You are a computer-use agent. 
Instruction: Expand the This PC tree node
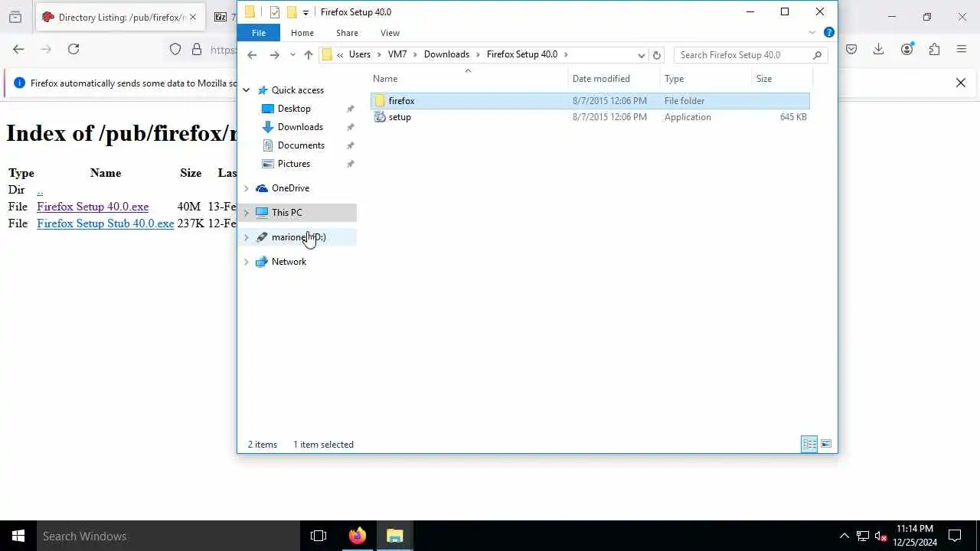click(x=247, y=213)
